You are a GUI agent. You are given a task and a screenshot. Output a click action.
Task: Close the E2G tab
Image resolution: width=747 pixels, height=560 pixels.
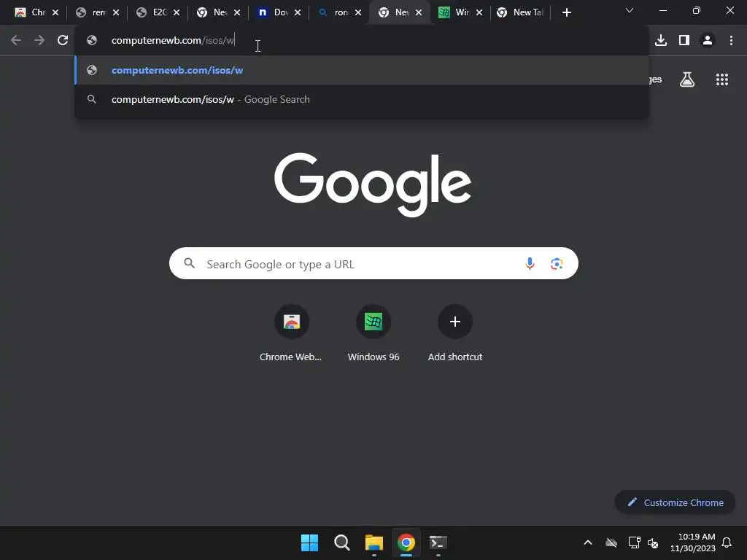click(x=177, y=13)
